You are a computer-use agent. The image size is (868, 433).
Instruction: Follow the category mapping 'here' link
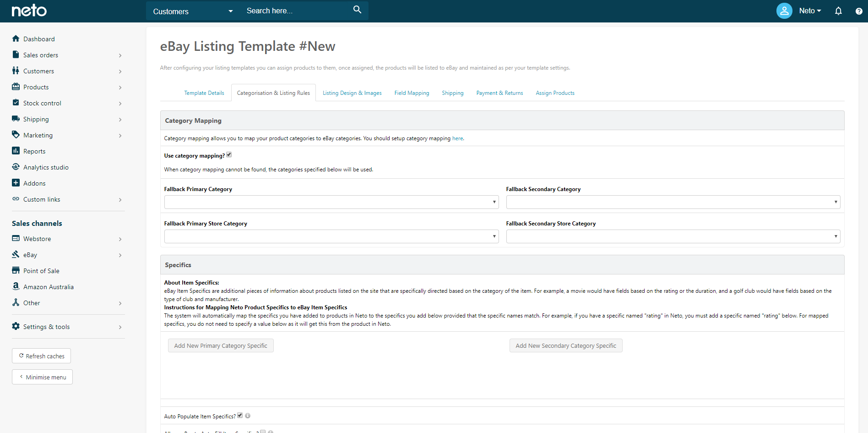coord(457,138)
